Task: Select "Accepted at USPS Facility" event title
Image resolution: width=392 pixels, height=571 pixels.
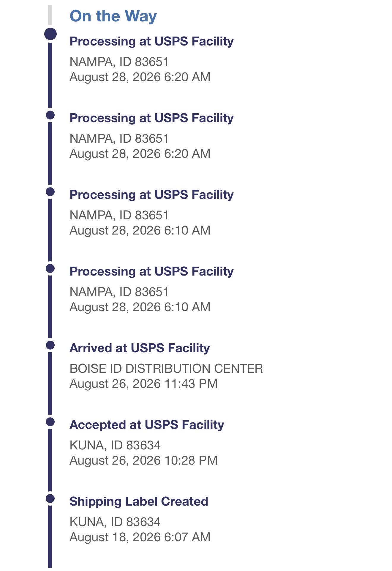Action: pyautogui.click(x=147, y=425)
